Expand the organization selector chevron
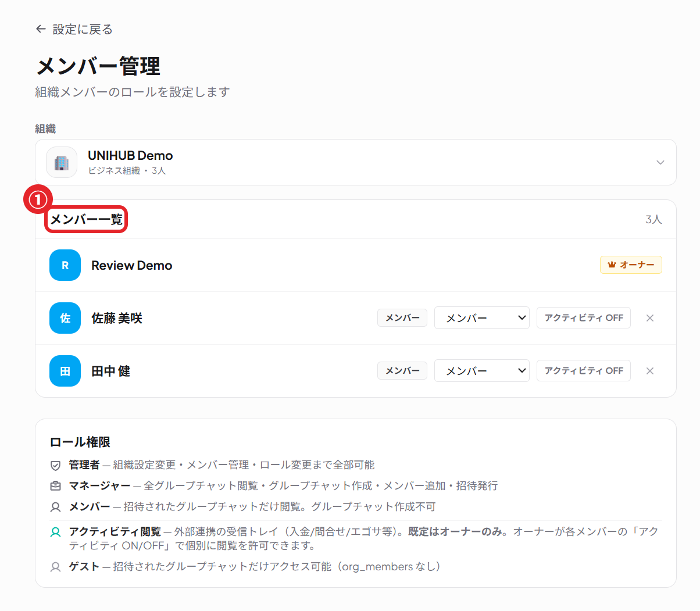The height and width of the screenshot is (611, 700). coord(660,162)
